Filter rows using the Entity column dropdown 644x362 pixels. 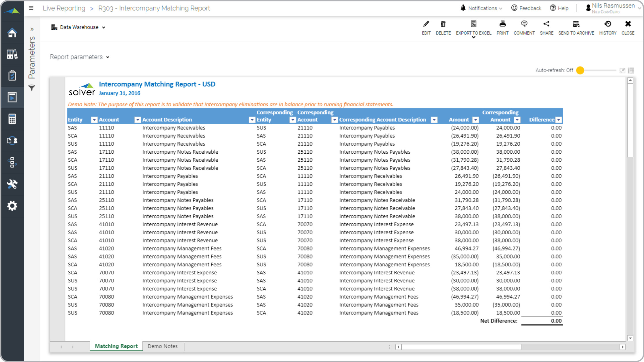(94, 119)
